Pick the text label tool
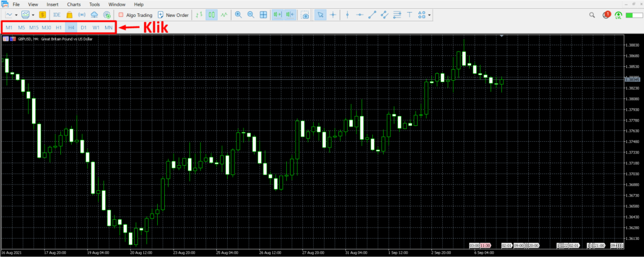Viewport: 644px width, 257px height. click(411, 14)
